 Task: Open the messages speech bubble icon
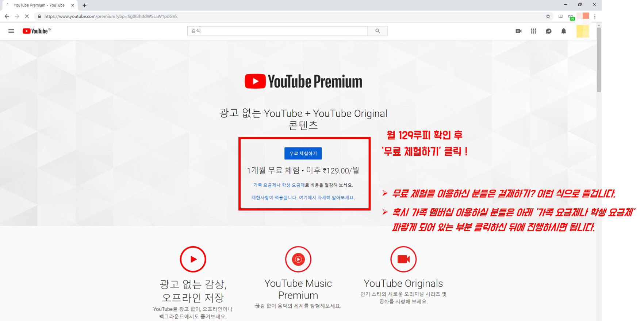click(x=548, y=31)
